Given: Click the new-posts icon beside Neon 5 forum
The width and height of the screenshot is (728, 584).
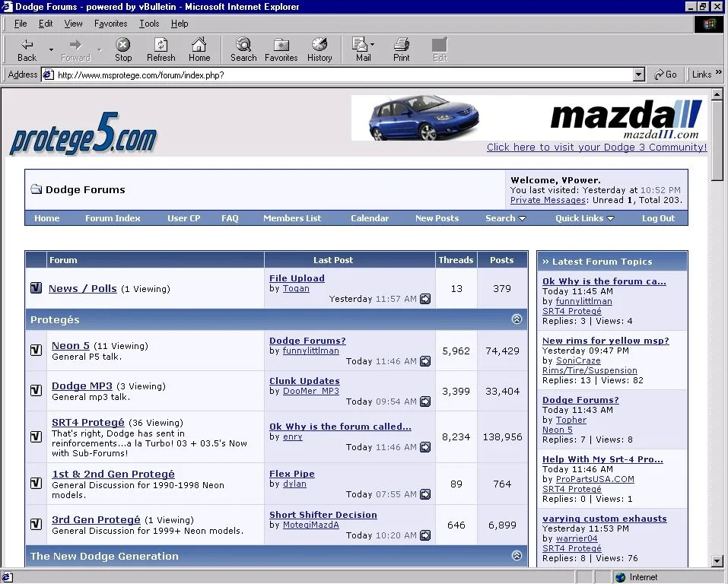Looking at the screenshot, I should pyautogui.click(x=36, y=351).
